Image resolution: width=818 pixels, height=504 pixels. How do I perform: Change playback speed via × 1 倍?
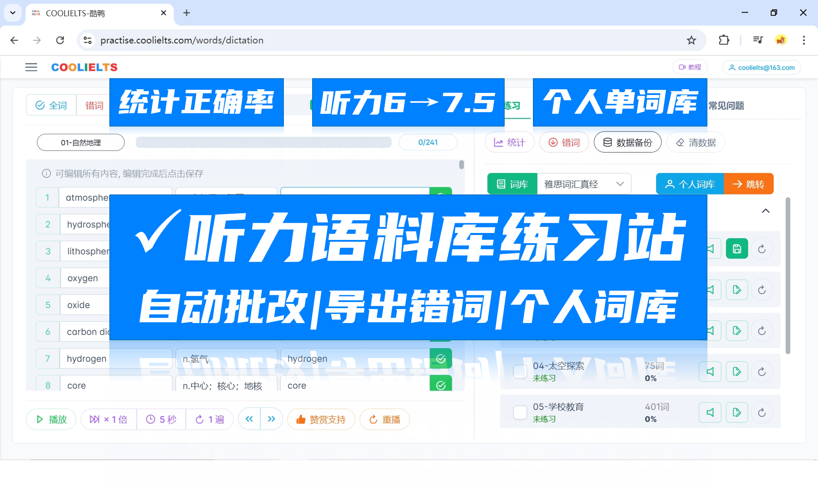pos(109,419)
